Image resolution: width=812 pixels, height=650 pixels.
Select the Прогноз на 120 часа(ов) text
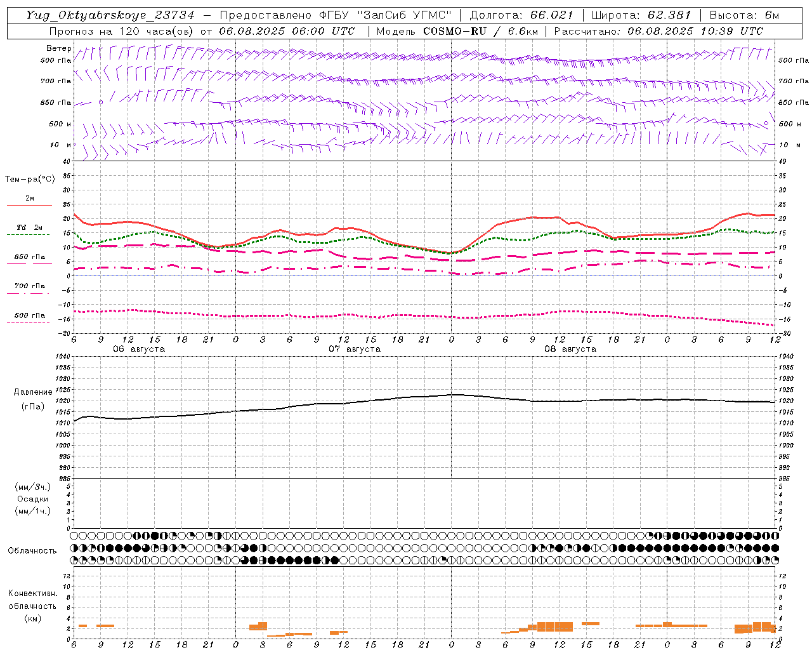coord(121,31)
